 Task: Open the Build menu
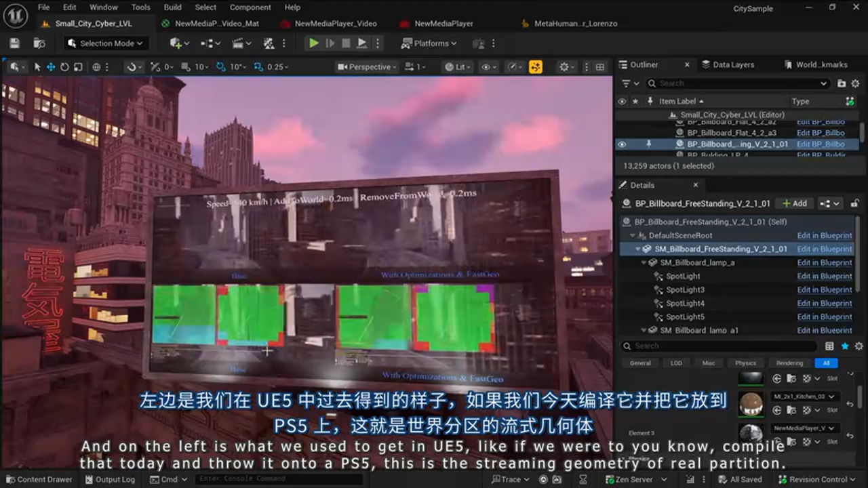(172, 7)
